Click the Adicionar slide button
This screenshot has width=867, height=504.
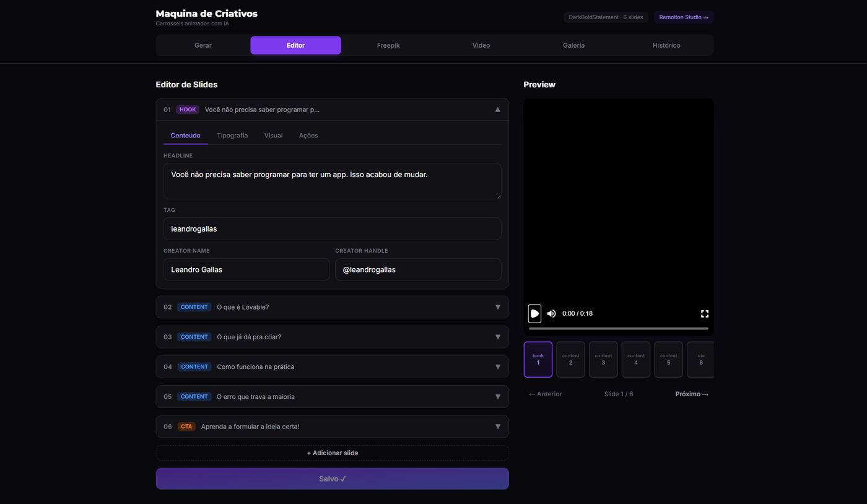click(x=332, y=453)
